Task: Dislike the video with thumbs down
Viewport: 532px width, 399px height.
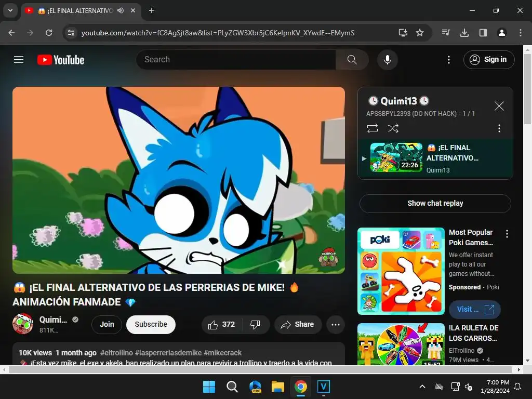Action: point(255,325)
